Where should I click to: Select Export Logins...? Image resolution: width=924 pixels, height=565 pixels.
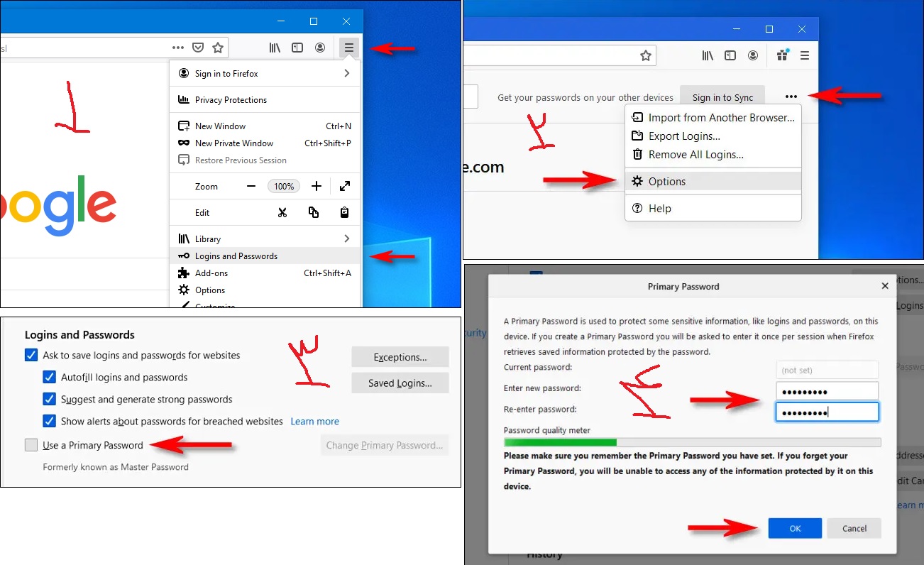pos(713,136)
